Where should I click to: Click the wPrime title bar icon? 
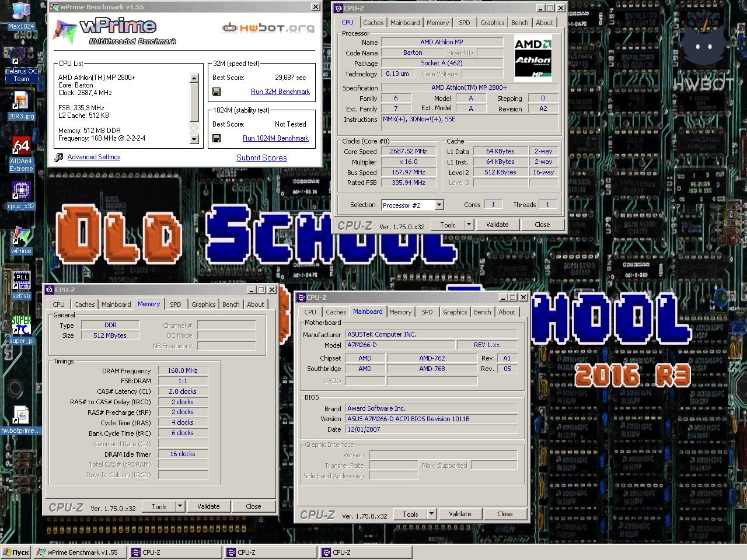pyautogui.click(x=55, y=7)
